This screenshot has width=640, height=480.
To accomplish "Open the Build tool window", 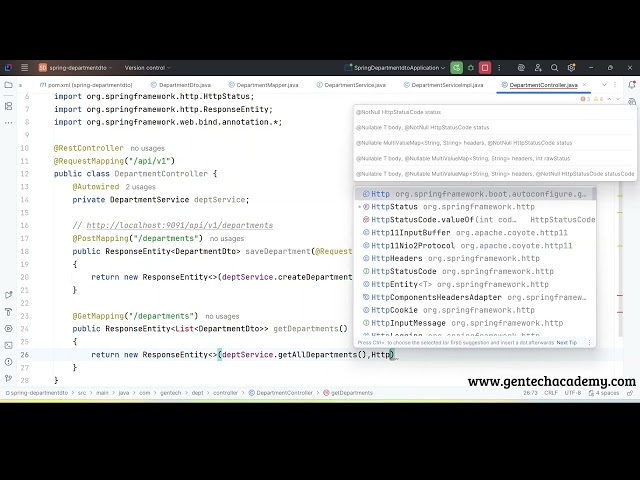I will point(8,312).
